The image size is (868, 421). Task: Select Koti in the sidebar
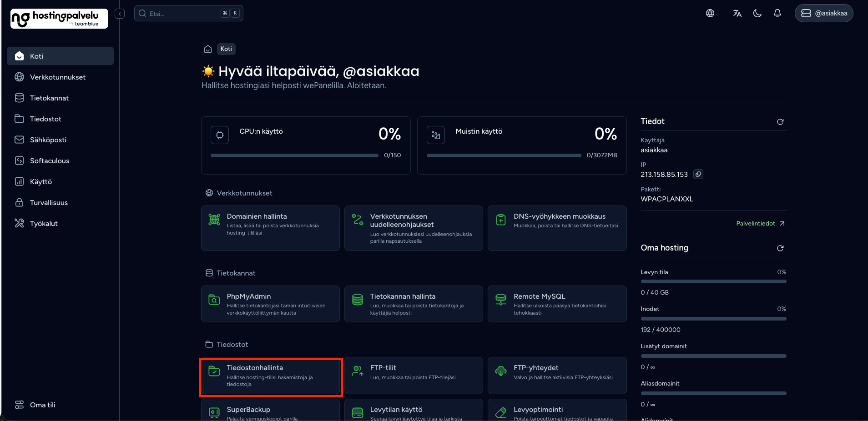tap(60, 56)
